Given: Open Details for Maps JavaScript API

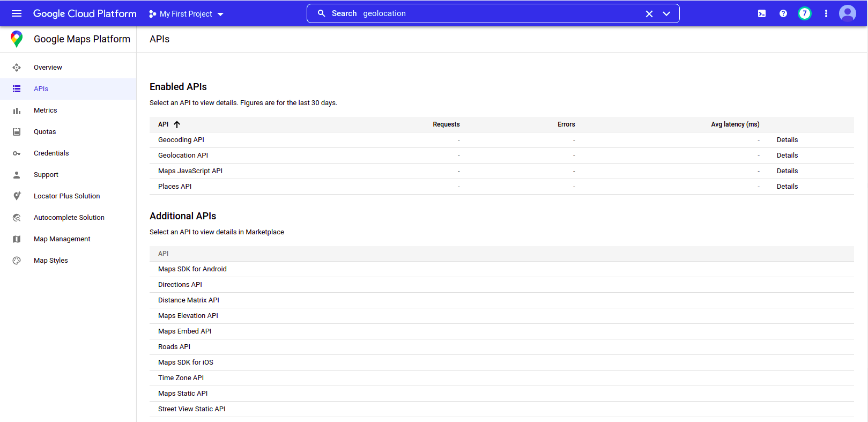Looking at the screenshot, I should pyautogui.click(x=787, y=171).
